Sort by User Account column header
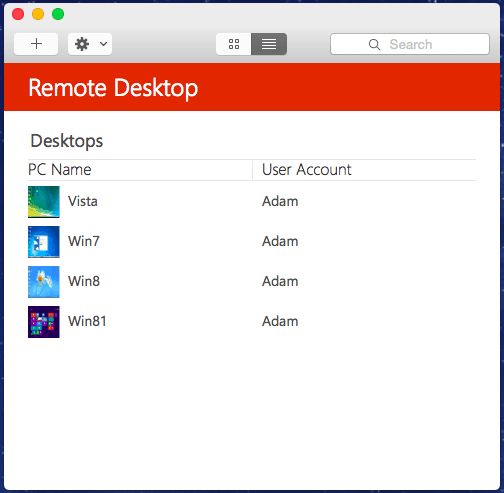The image size is (504, 493). coord(307,170)
